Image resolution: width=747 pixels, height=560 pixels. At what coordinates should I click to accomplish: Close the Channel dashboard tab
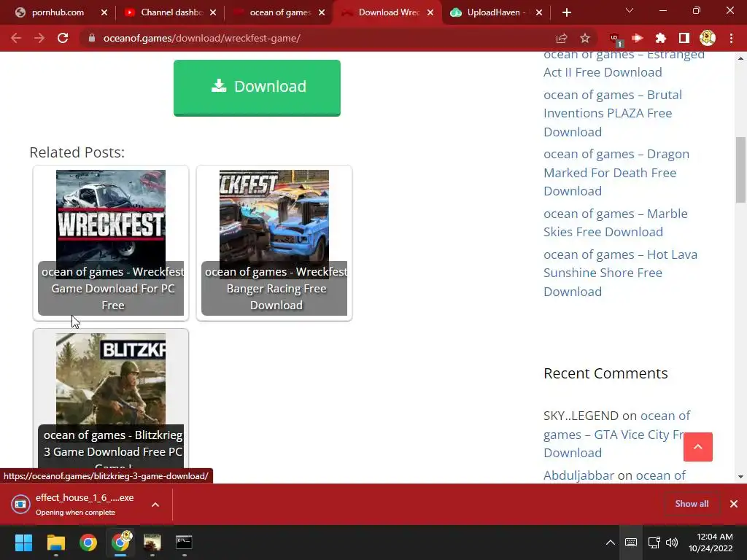(x=213, y=12)
